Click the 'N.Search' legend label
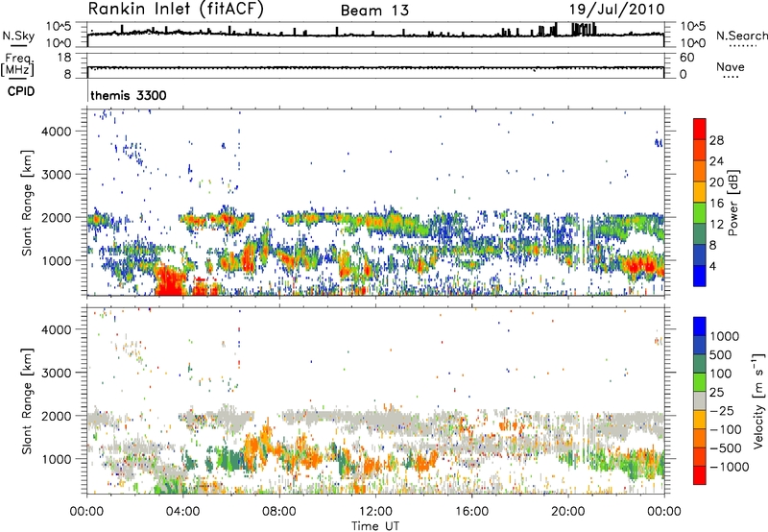This screenshot has width=768, height=532. point(741,36)
